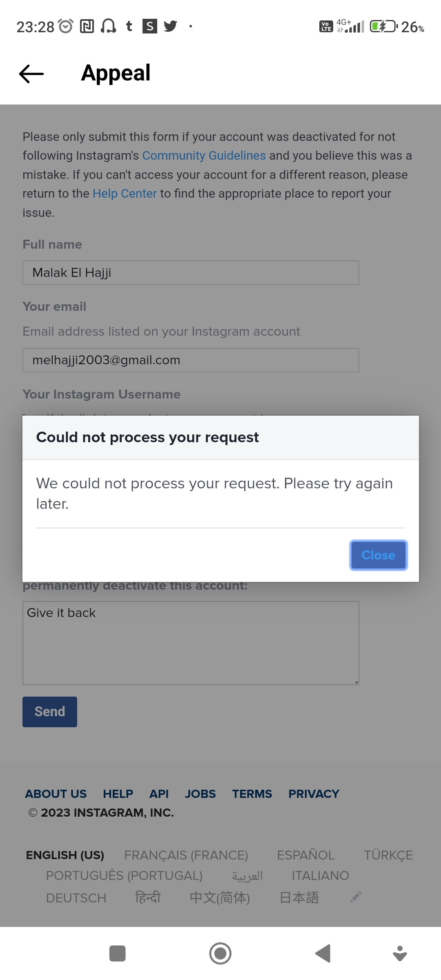Open the Community Guidelines link

coord(203,156)
